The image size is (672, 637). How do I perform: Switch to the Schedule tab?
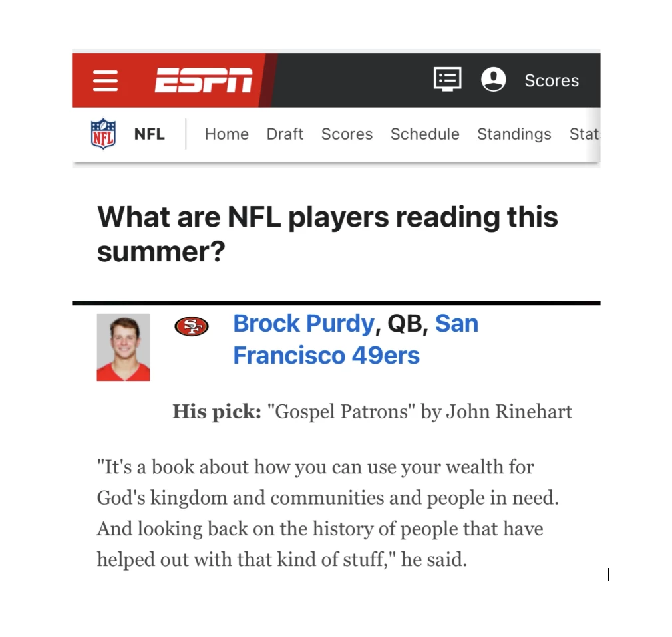424,134
